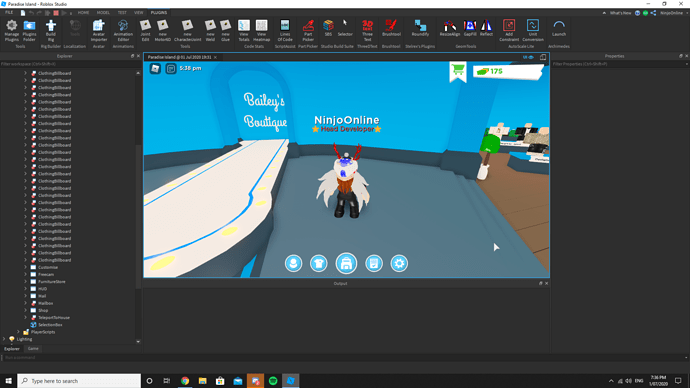
Task: Create a new CharacterJoint
Action: tap(187, 30)
